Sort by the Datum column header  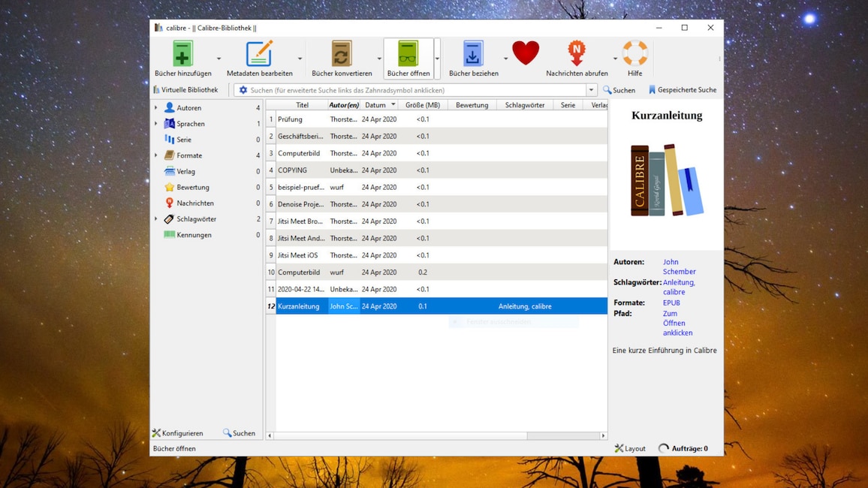[x=378, y=105]
